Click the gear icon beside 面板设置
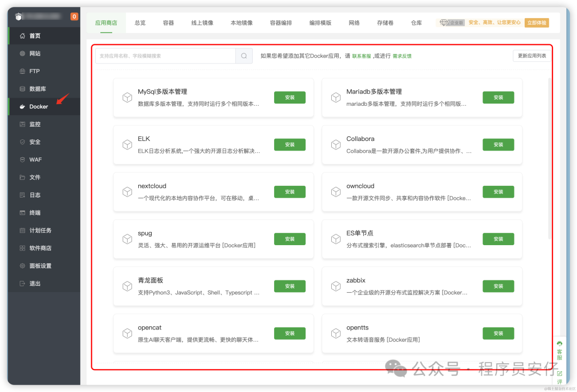This screenshot has height=392, width=577. 22,266
